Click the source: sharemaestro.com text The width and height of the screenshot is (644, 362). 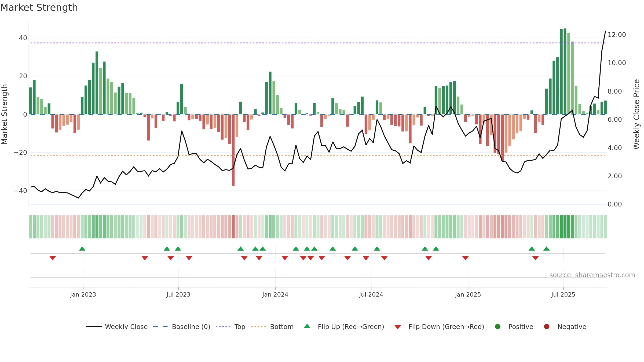pos(592,275)
